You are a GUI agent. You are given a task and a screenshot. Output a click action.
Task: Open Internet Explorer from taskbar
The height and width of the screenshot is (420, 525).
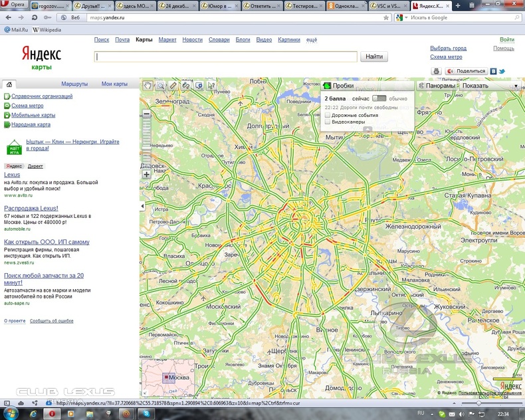[x=33, y=414]
